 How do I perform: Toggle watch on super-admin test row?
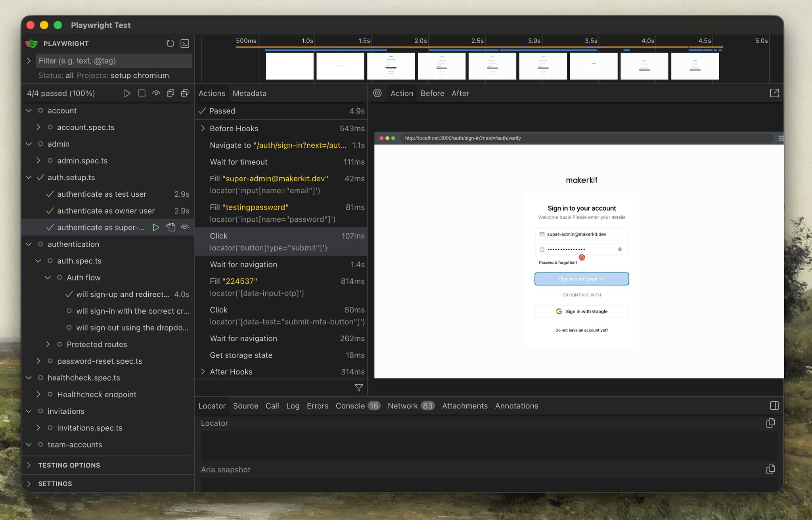[x=185, y=227]
